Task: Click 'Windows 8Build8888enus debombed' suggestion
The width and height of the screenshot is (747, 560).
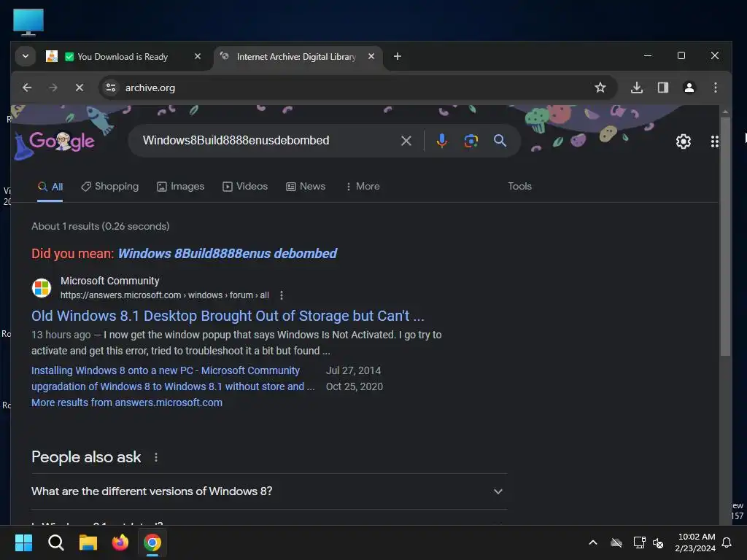Action: (228, 253)
